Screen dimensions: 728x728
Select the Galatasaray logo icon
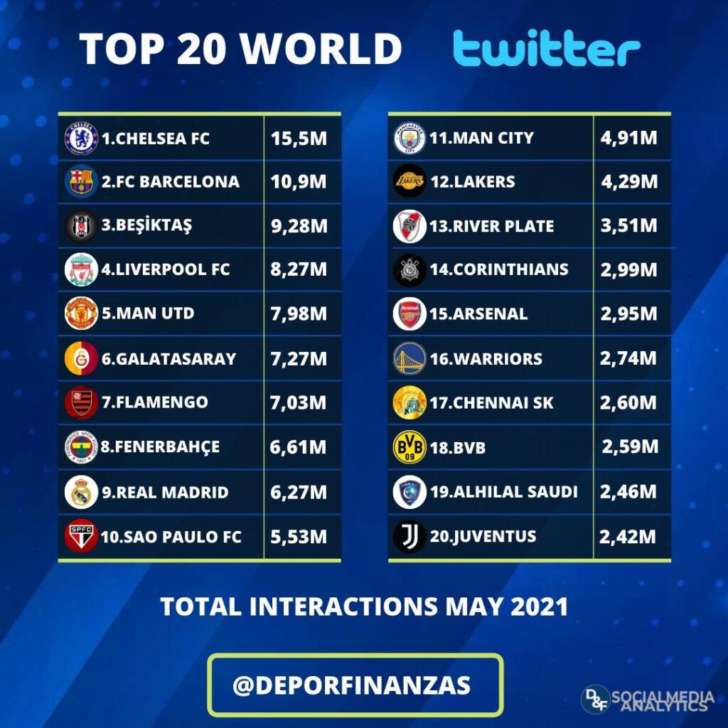[81, 358]
